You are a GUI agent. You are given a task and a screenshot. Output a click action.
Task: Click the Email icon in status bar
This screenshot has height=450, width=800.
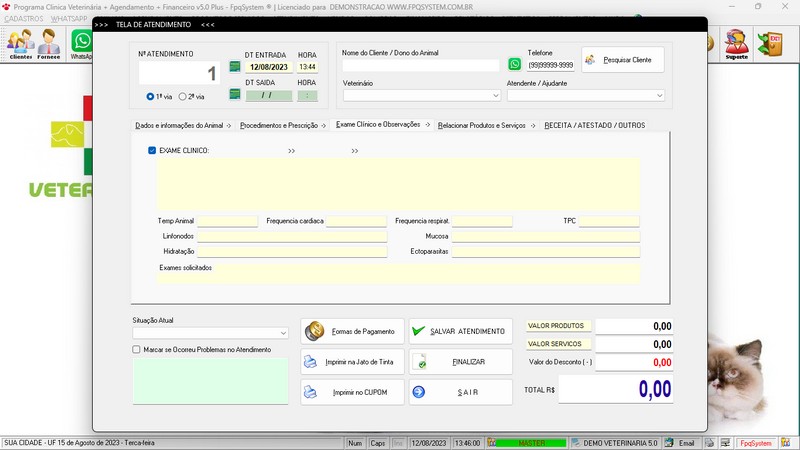pos(669,443)
